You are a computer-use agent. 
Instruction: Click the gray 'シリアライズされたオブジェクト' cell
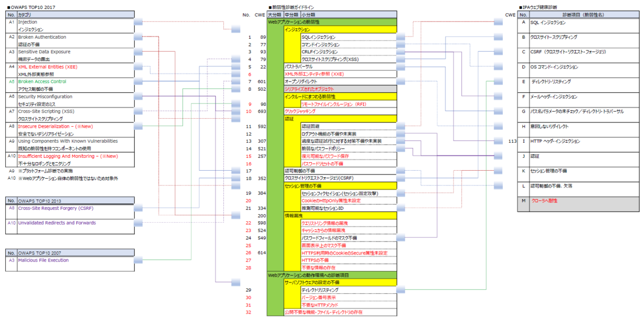click(340, 89)
